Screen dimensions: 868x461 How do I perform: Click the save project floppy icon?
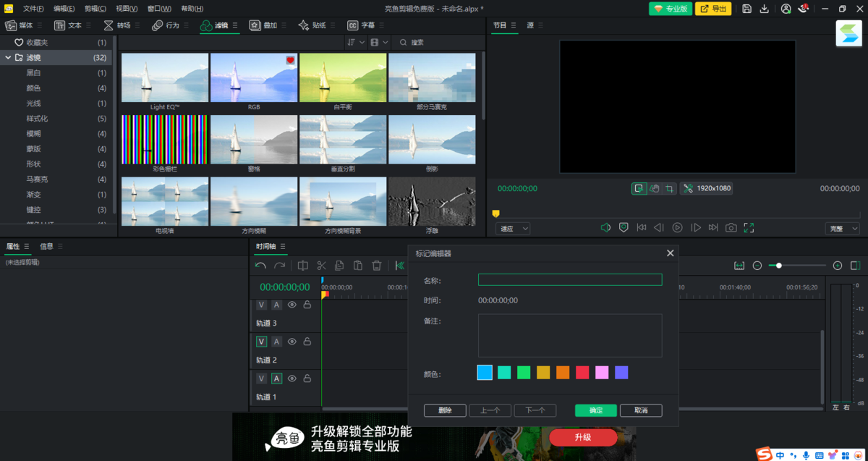click(x=746, y=9)
